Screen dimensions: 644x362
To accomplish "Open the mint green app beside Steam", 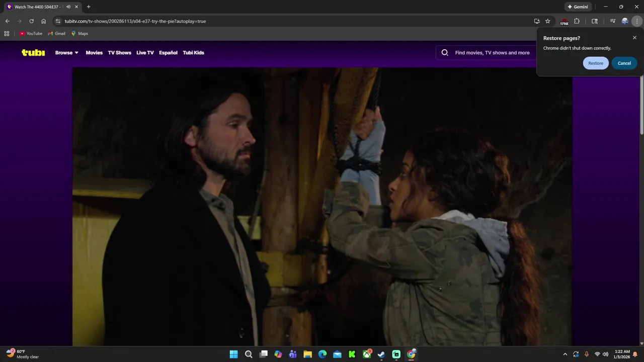I will click(396, 354).
